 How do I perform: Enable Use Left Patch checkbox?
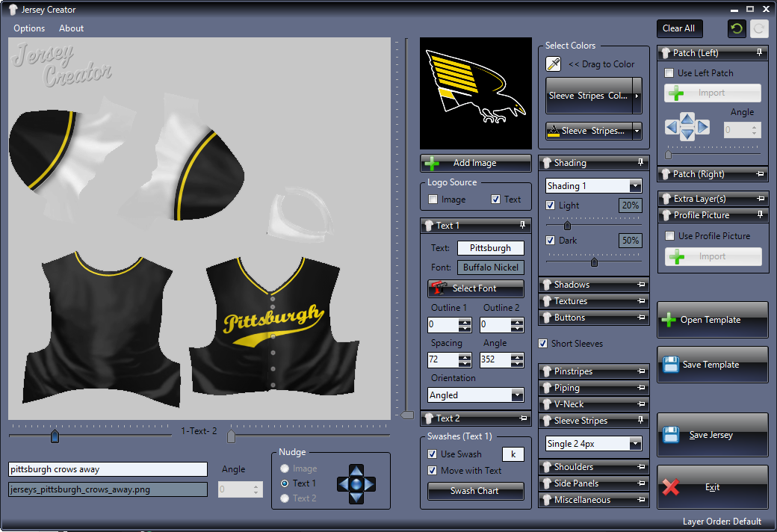(x=669, y=73)
